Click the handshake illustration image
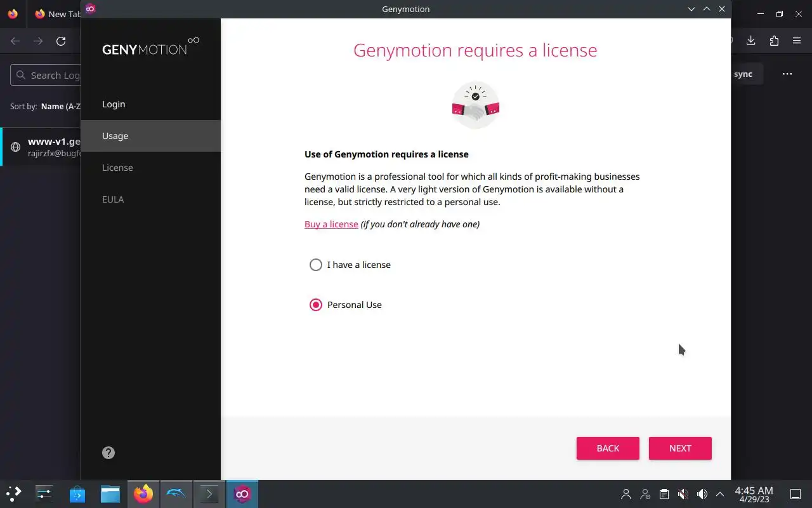Viewport: 812px width, 508px height. click(x=475, y=105)
